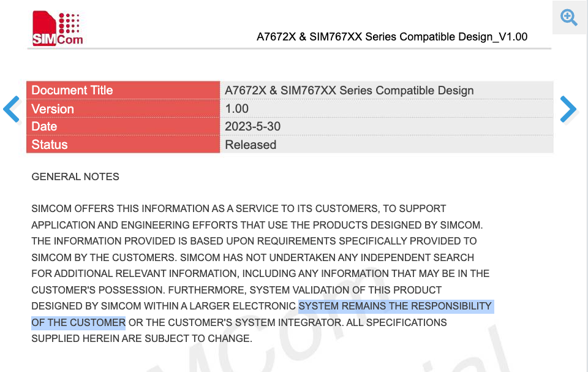Click the SIMCom logo
Screen dimensions: 588x372
tap(58, 29)
